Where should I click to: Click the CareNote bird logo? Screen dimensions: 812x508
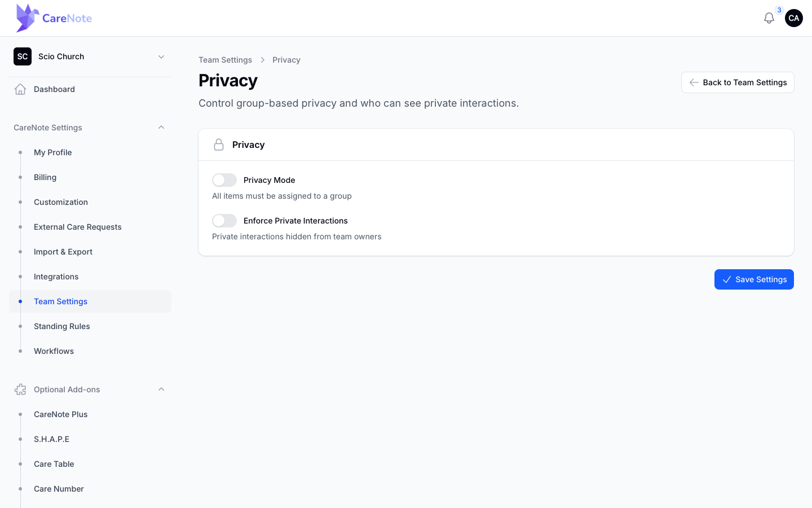(x=28, y=18)
